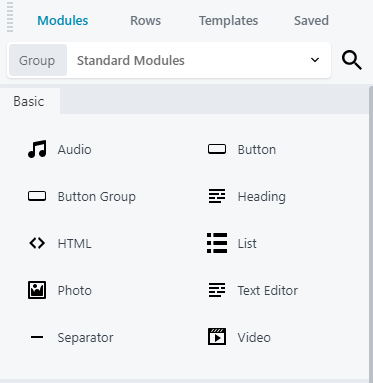
Task: Click the List label
Action: (x=247, y=244)
